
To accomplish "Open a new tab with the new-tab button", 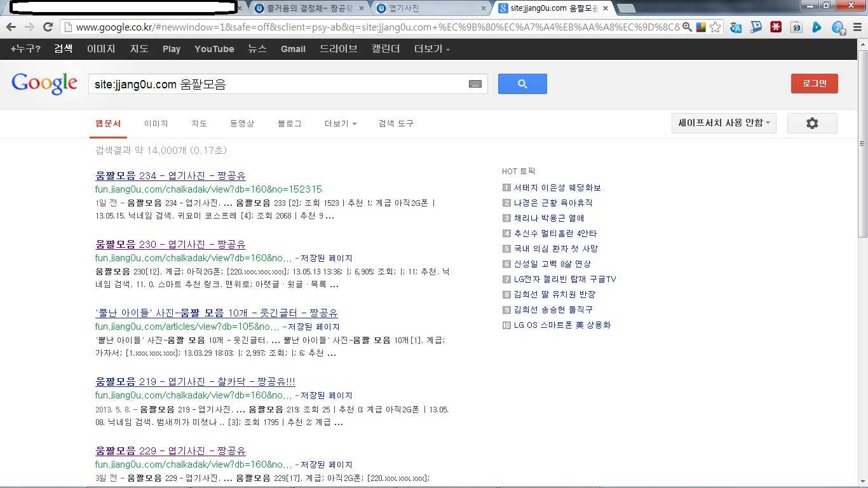I will click(x=627, y=8).
